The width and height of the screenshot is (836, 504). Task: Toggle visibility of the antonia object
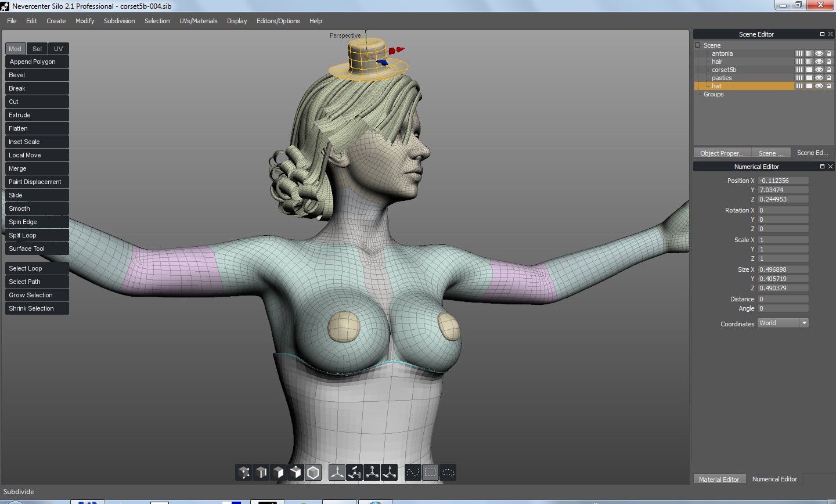[x=819, y=53]
